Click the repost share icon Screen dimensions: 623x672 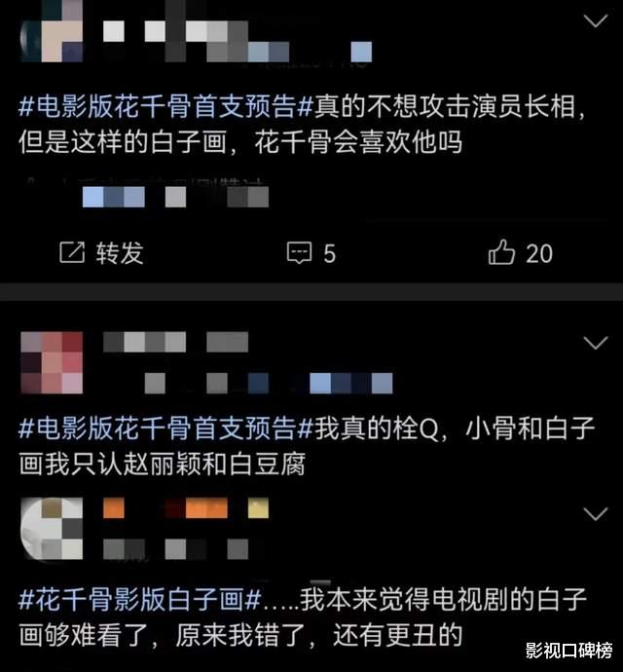[x=72, y=252]
